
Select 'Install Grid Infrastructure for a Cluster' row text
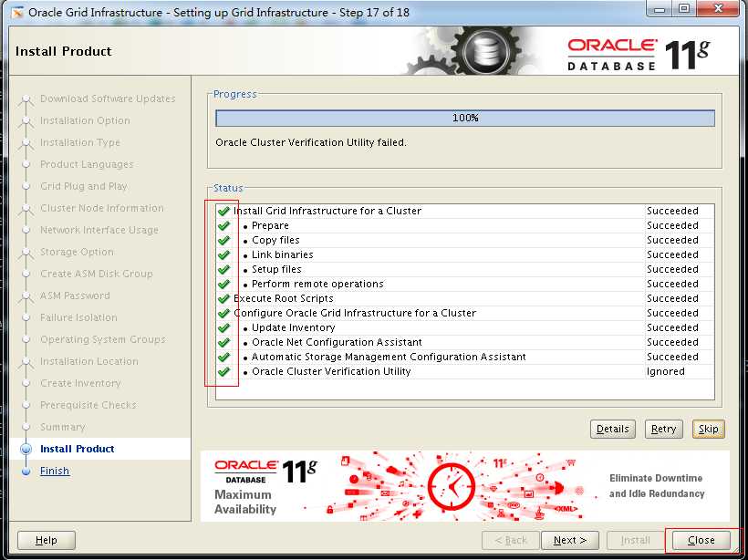click(x=327, y=211)
